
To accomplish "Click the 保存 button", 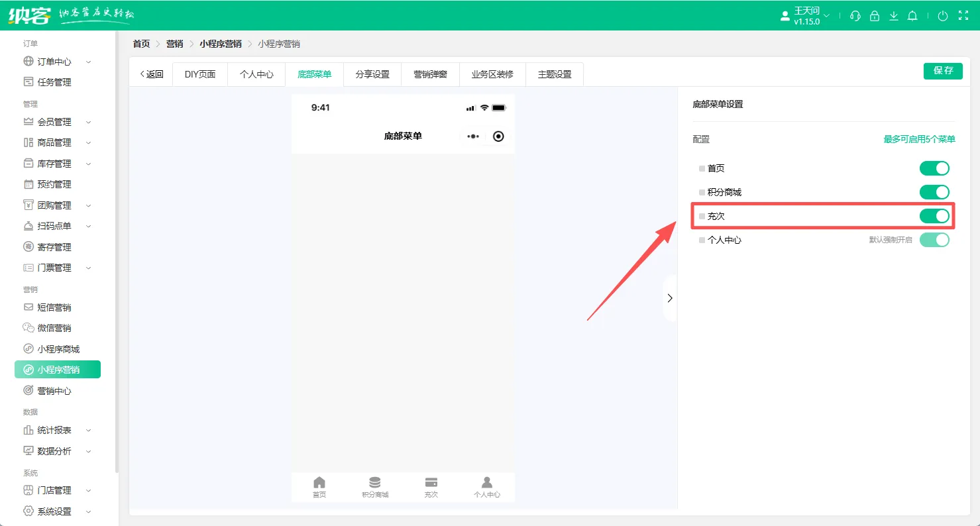I will click(x=943, y=71).
